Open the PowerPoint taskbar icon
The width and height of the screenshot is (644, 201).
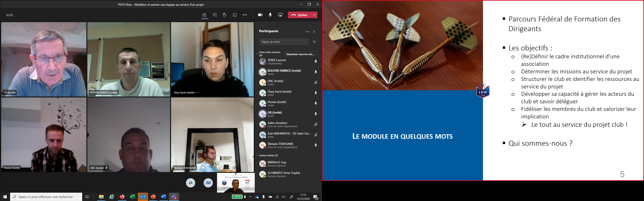[x=153, y=197]
